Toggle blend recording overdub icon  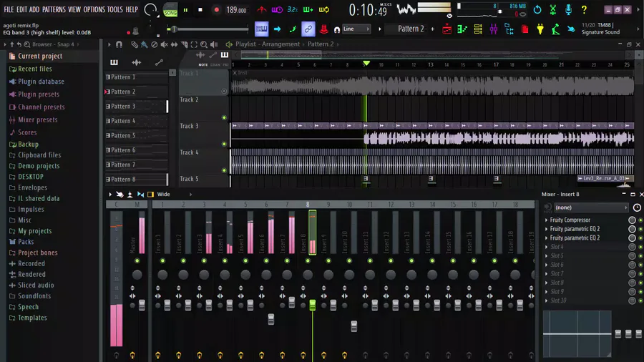click(x=308, y=9)
